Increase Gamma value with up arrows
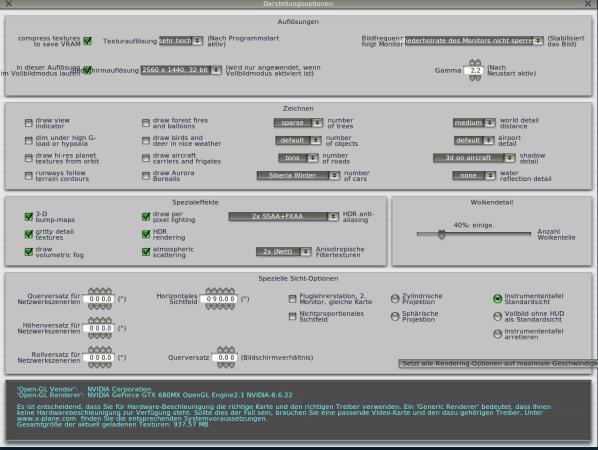 point(475,63)
